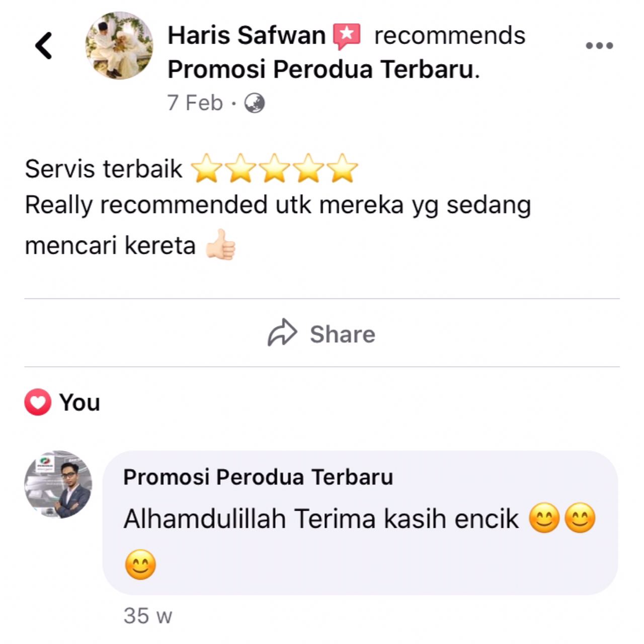Screen dimensions: 644x644
Task: Click the red heart reaction icon
Action: coord(38,403)
